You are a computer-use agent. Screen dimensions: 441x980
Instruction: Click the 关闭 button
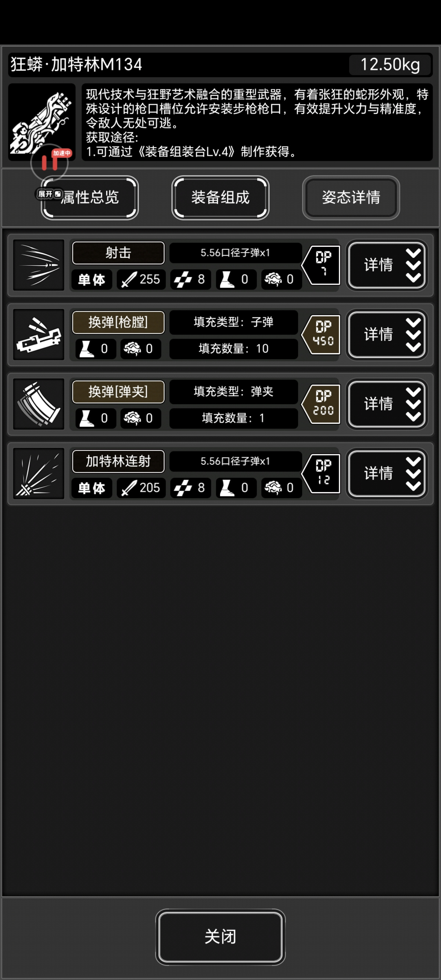pyautogui.click(x=220, y=937)
